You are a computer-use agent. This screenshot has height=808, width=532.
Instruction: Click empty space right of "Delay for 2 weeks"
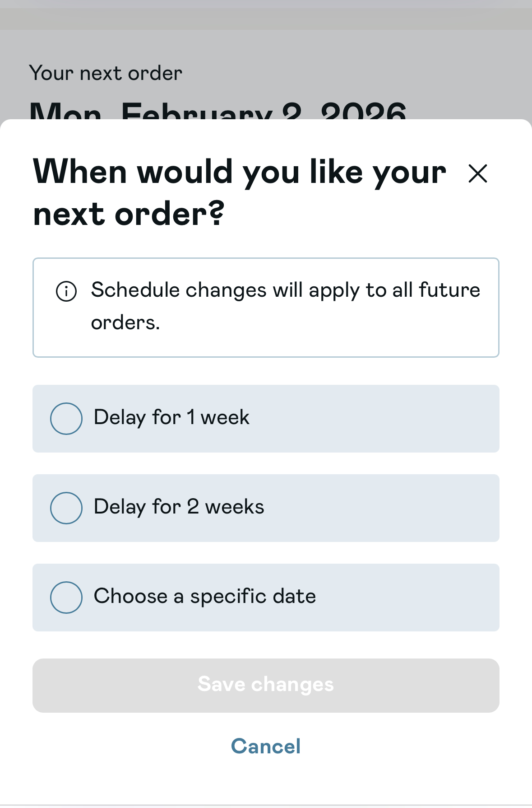384,508
